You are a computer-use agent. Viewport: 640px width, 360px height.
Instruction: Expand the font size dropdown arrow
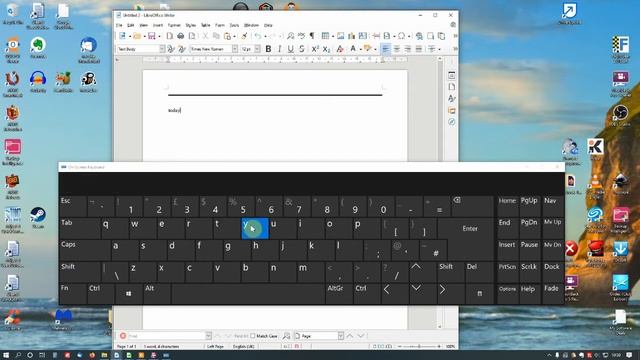[x=258, y=49]
